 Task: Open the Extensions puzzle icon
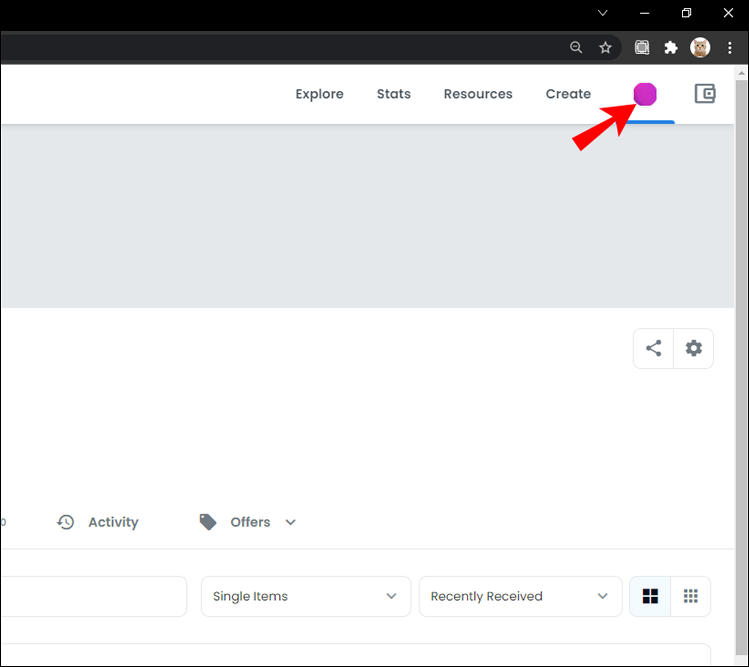671,47
